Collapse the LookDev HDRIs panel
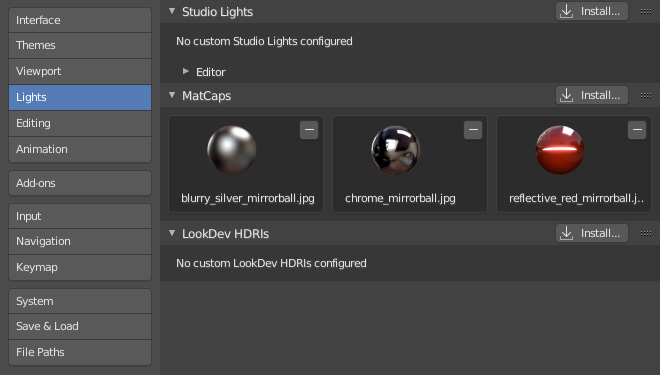This screenshot has height=375, width=660. click(172, 233)
